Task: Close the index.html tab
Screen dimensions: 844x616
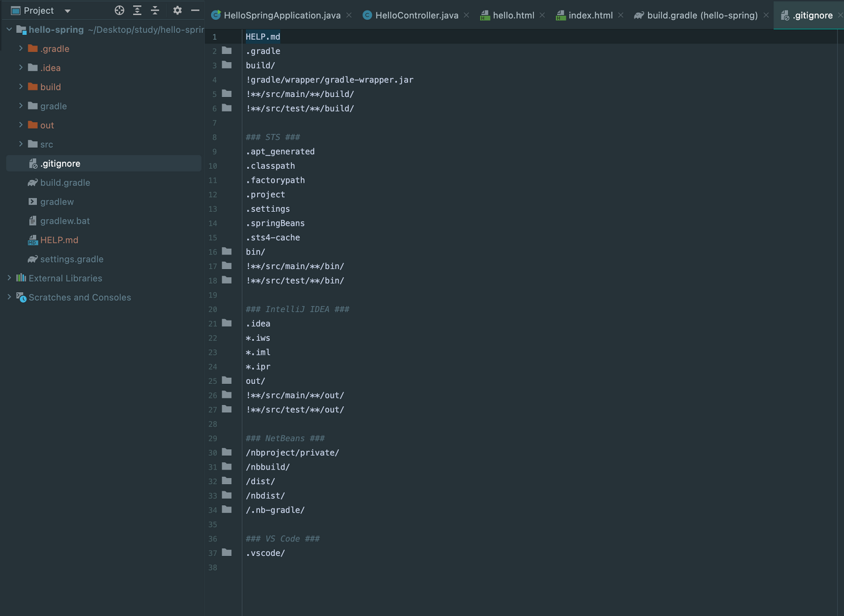Action: pos(620,15)
